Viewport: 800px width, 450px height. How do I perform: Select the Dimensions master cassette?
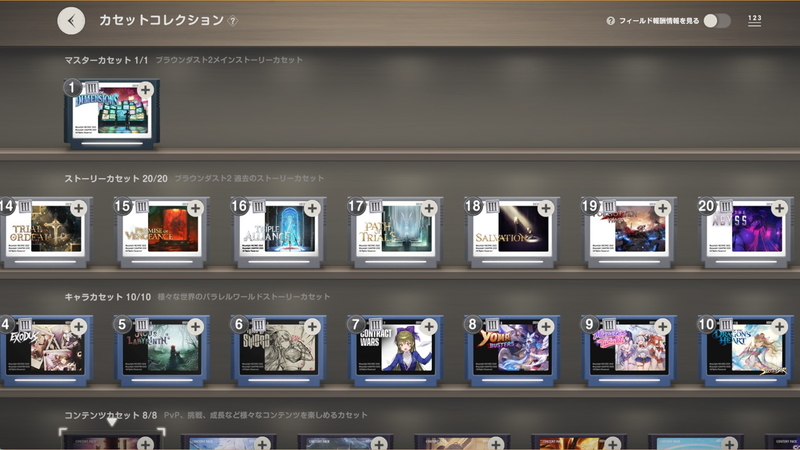(112, 115)
